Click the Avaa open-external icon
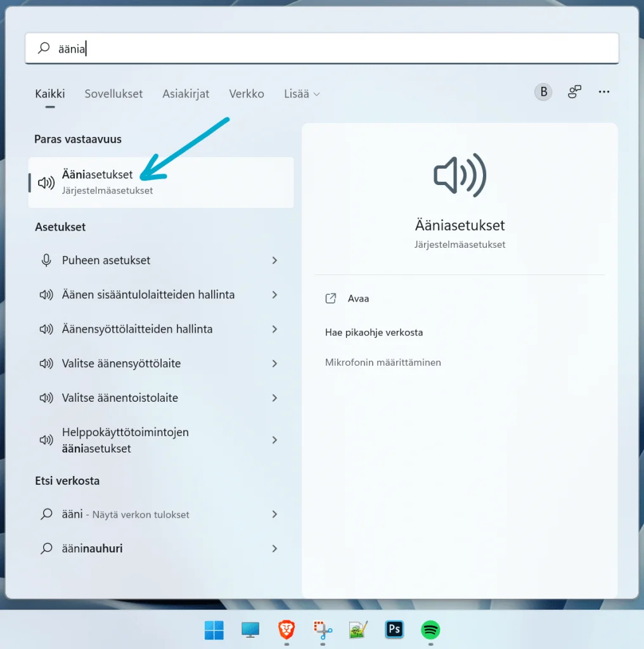644x649 pixels. (331, 299)
